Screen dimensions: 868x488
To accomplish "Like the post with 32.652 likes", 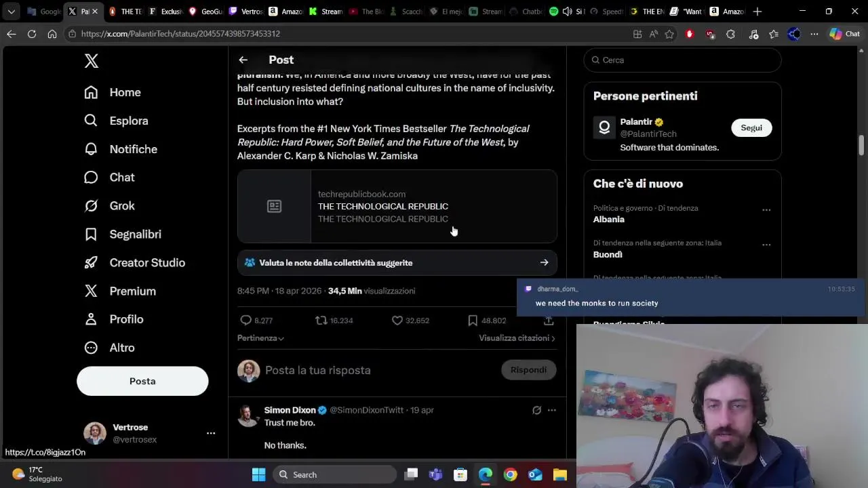I will (410, 321).
